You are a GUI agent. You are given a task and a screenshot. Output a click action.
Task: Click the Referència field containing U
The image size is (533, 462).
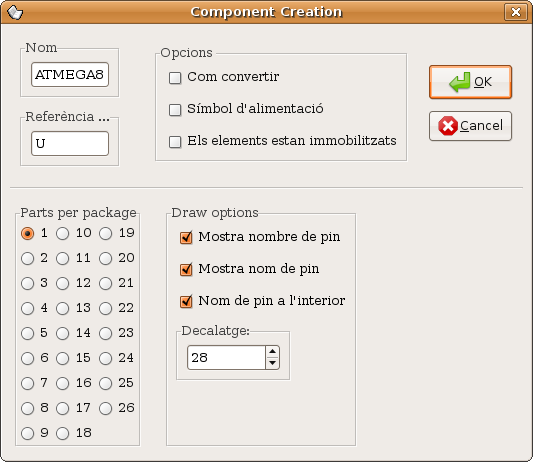[70, 144]
